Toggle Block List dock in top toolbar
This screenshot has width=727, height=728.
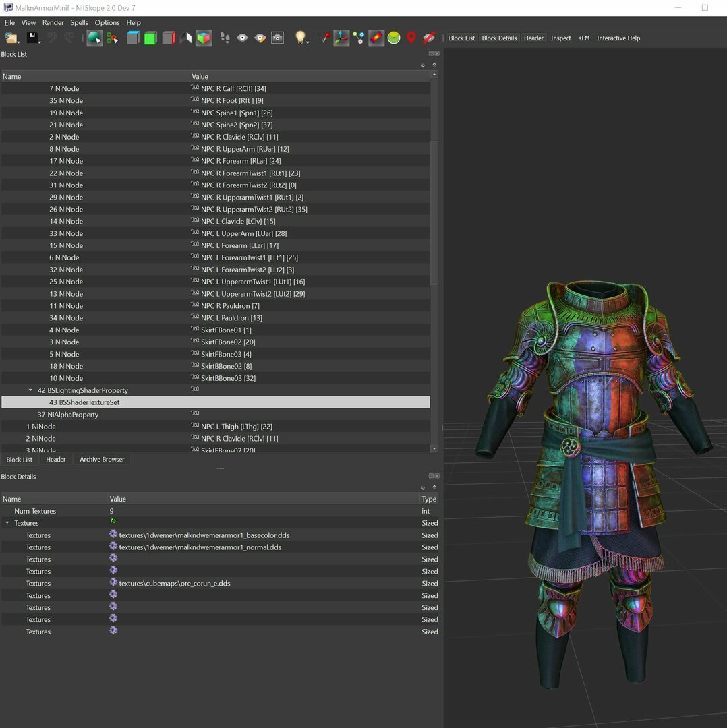(x=462, y=38)
